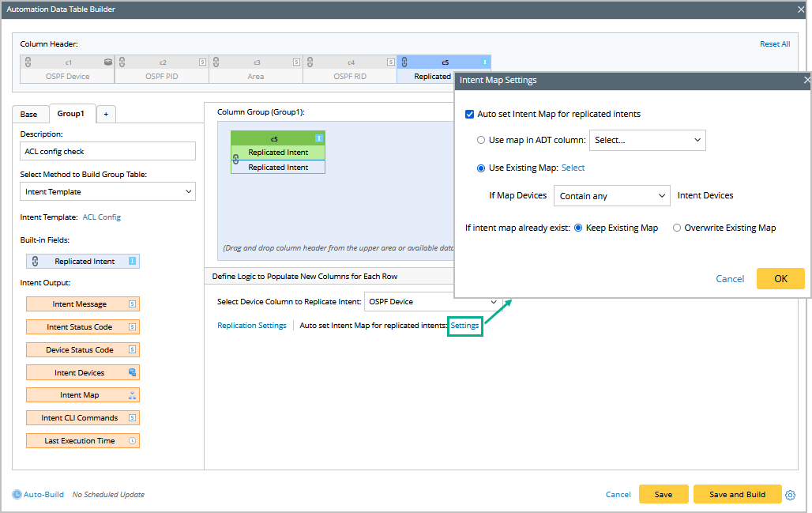Uncheck Auto set Intent Map for replicated intents
Image resolution: width=812 pixels, height=513 pixels.
470,114
